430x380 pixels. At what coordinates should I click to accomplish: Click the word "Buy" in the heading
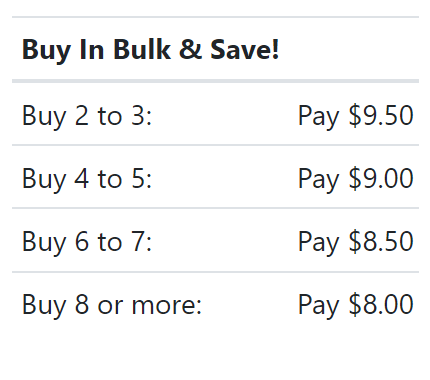[x=46, y=50]
